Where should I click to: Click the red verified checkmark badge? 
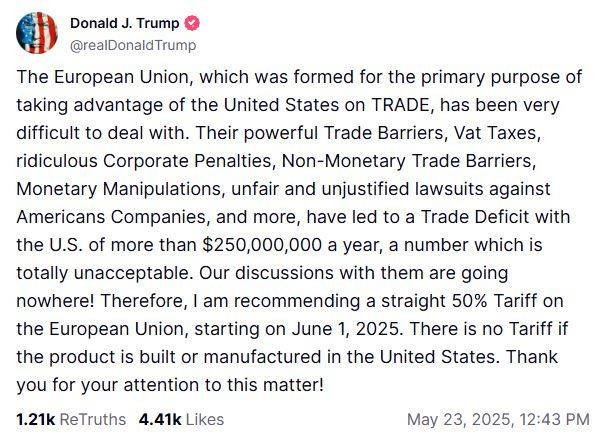coord(192,23)
